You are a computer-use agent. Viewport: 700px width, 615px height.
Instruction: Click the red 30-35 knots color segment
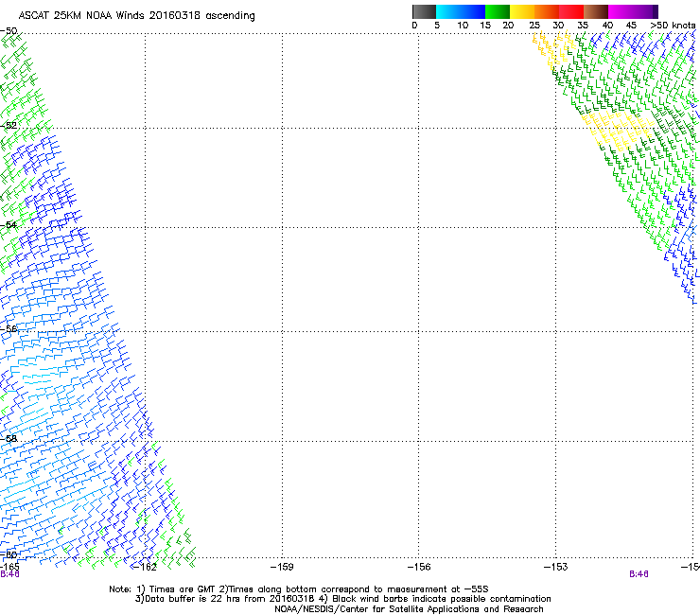(x=571, y=11)
